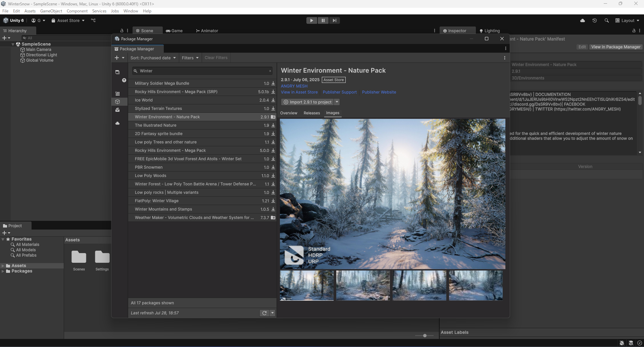The width and height of the screenshot is (644, 347).
Task: Switch to the Animator tab
Action: (x=207, y=31)
